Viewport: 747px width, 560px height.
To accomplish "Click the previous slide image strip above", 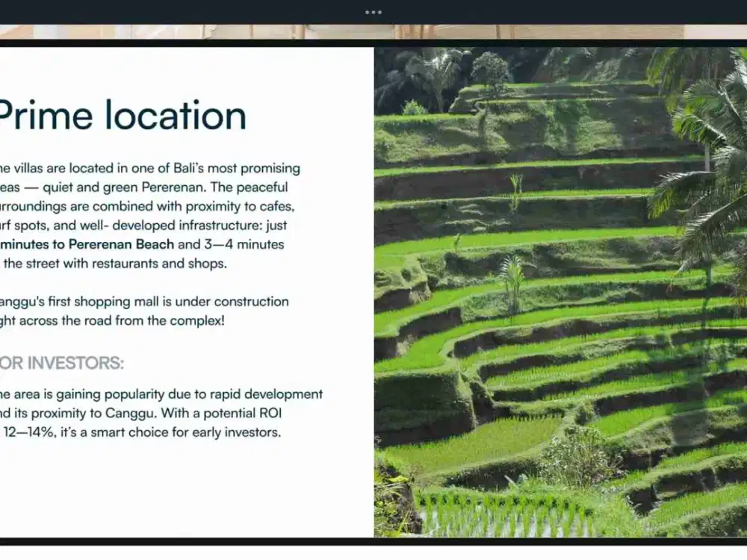I will pos(373,32).
